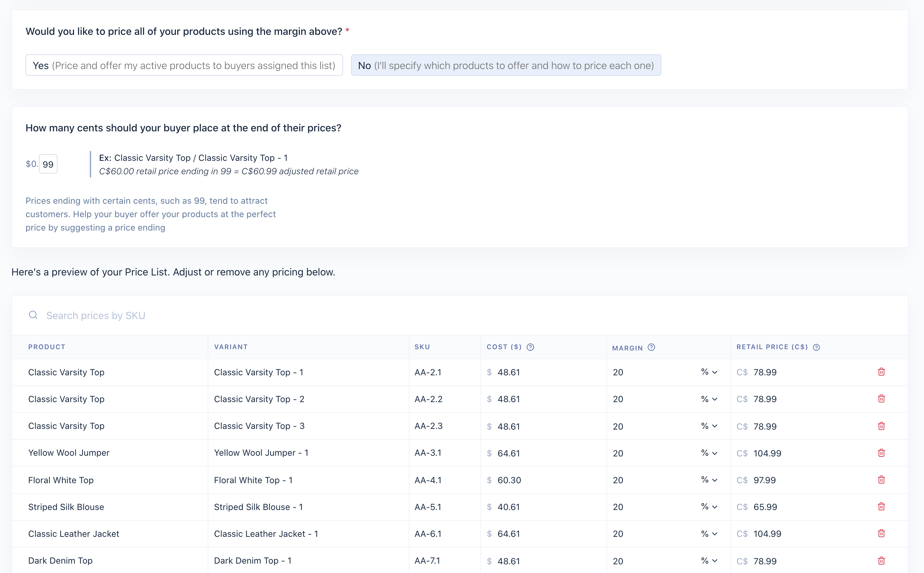Delete the Classic Varsity Top - 2 row
This screenshot has width=924, height=573.
(881, 399)
